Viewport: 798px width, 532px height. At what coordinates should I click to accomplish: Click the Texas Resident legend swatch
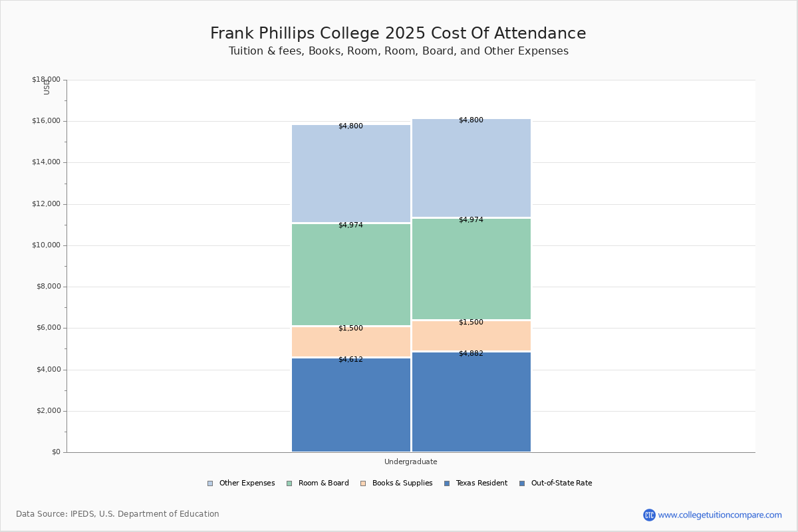pos(447,483)
